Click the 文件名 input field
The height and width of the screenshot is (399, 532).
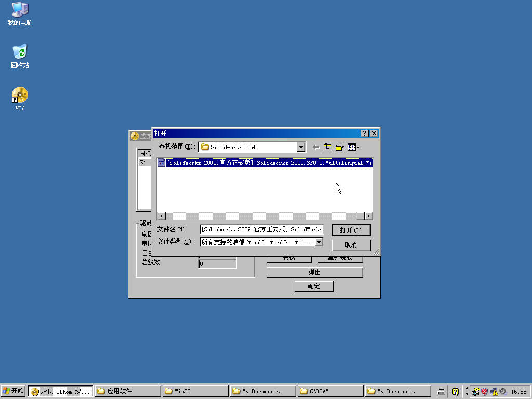pos(262,229)
